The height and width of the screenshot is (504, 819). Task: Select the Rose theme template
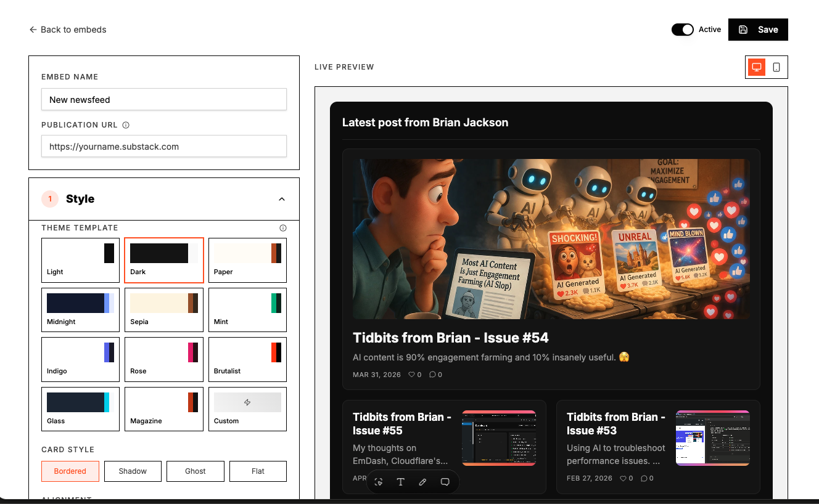coord(164,359)
